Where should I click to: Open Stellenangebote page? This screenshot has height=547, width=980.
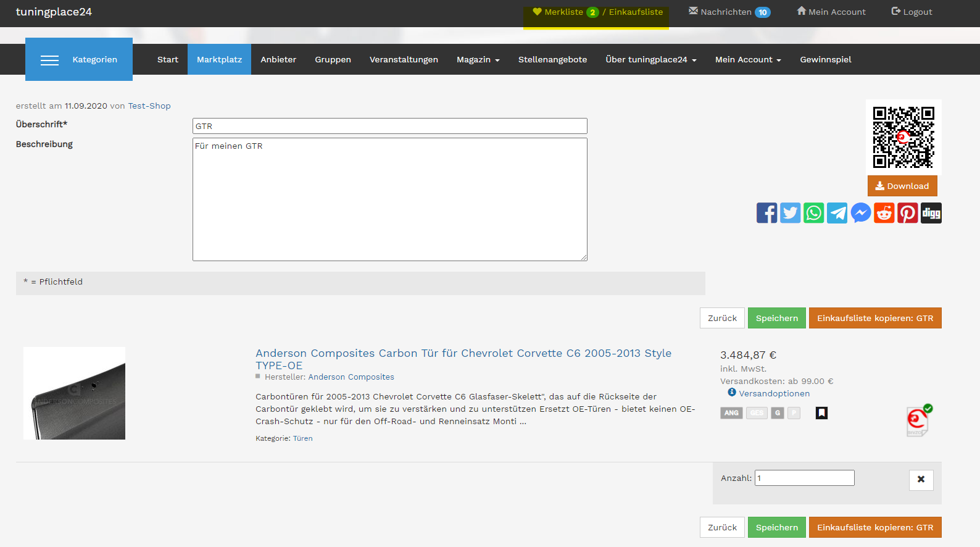coord(552,59)
